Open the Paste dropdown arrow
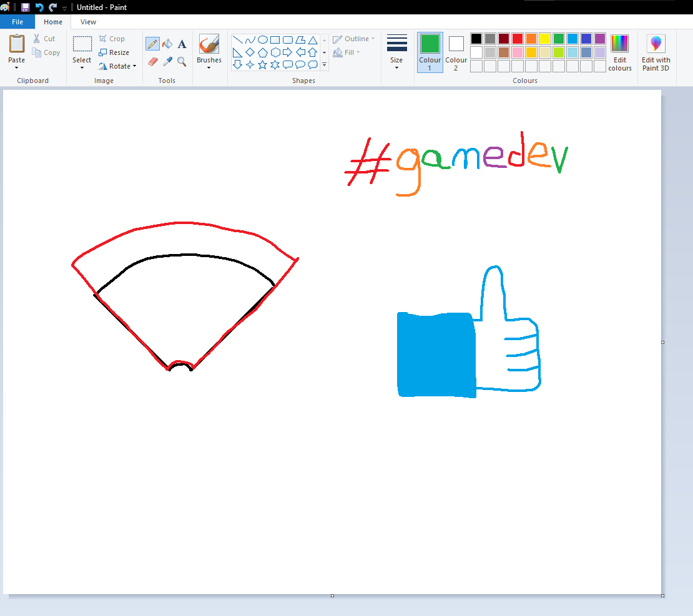This screenshot has width=693, height=616. (x=16, y=67)
